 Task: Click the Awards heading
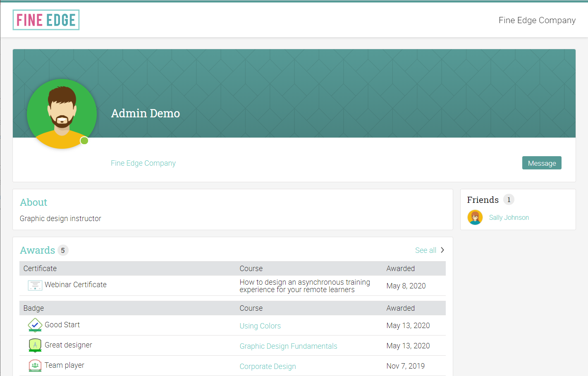coord(37,250)
